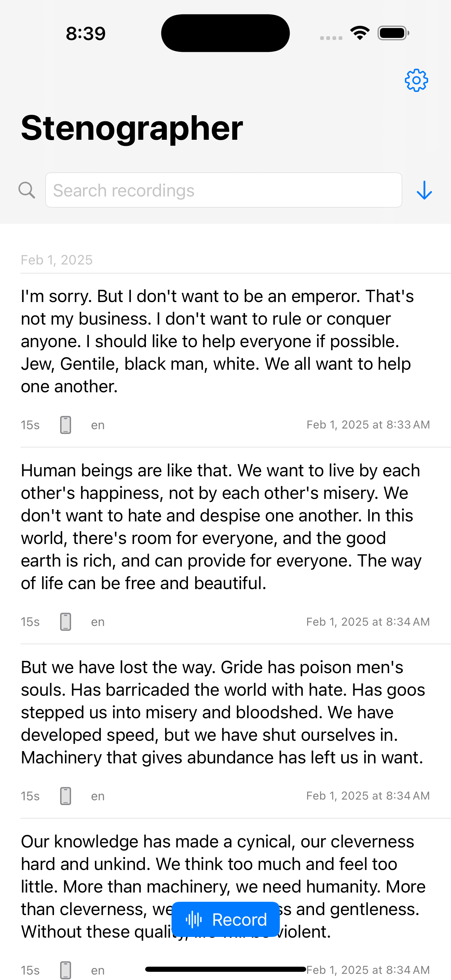Tap the phone icon under the "Our knowledge" recording
The height and width of the screenshot is (980, 451).
[x=65, y=970]
